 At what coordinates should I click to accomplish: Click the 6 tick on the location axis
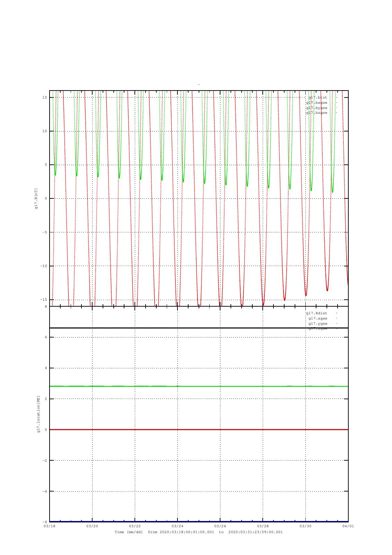[46, 337]
